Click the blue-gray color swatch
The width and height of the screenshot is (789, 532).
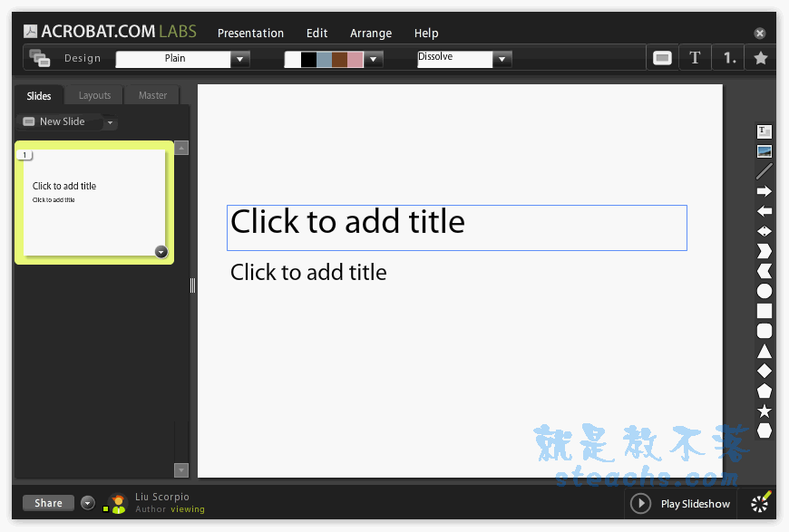click(x=324, y=59)
